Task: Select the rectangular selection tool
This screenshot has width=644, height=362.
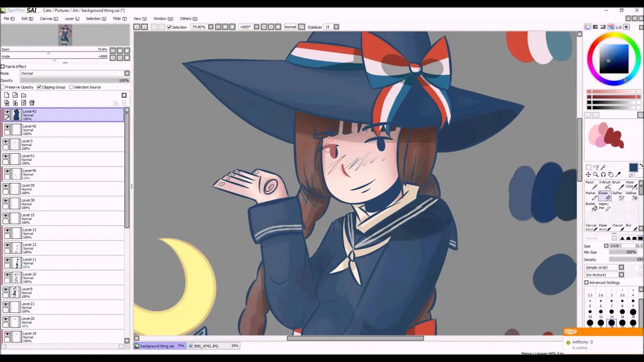Action: click(588, 167)
